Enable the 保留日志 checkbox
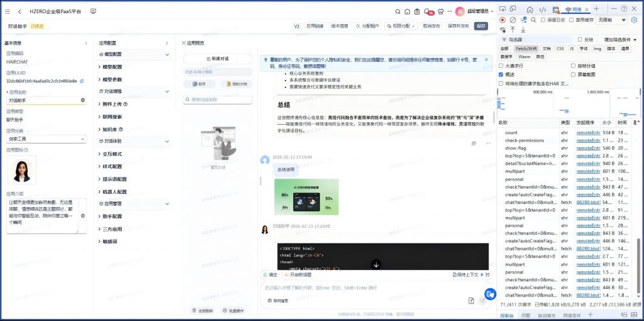 coord(543,20)
